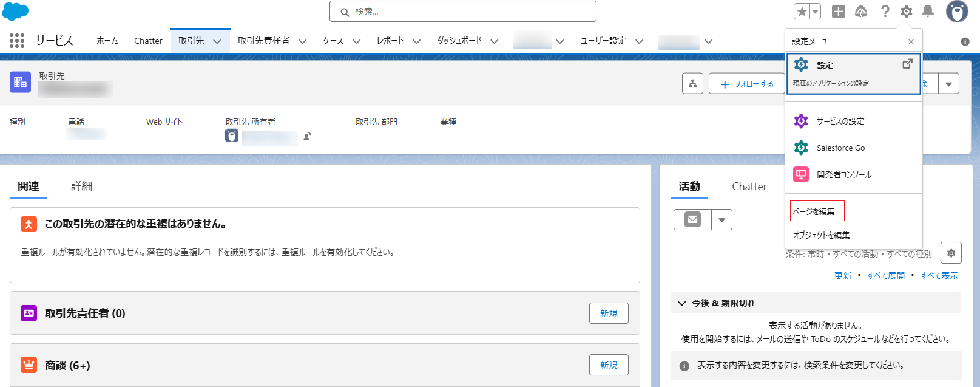Image resolution: width=980 pixels, height=387 pixels.
Task: Go to the Chatter navigation tab
Action: 148,41
